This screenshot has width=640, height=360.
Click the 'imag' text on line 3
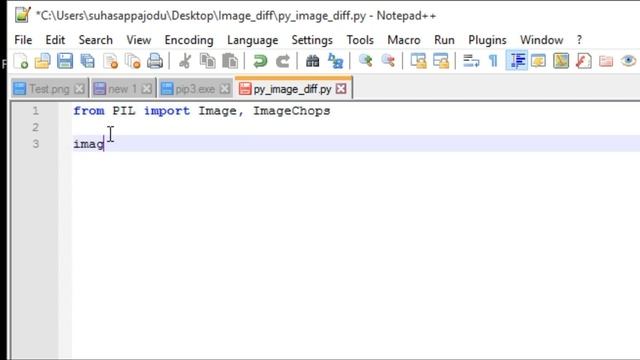tap(89, 144)
